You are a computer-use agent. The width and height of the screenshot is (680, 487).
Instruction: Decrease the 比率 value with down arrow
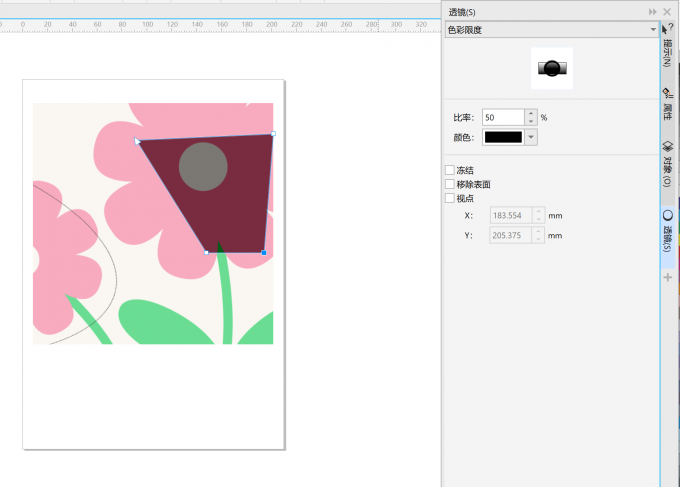[x=531, y=121]
